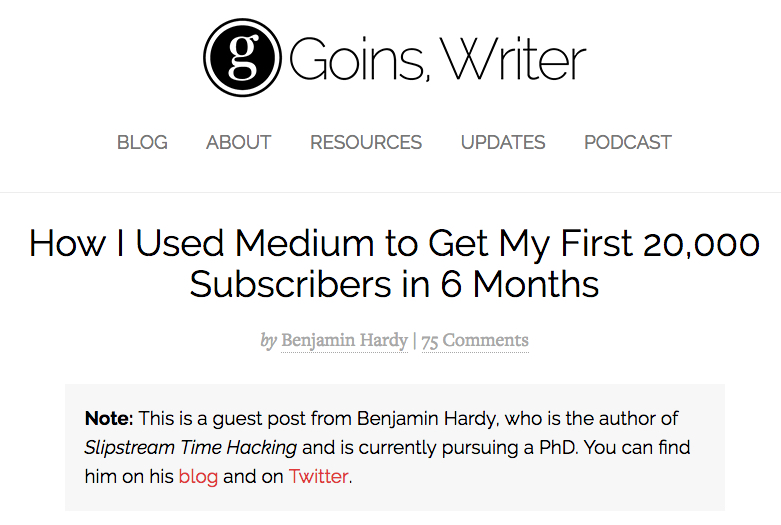Screen dimensions: 781x525
Task: Open the PODCAST navigation item
Action: tap(627, 142)
